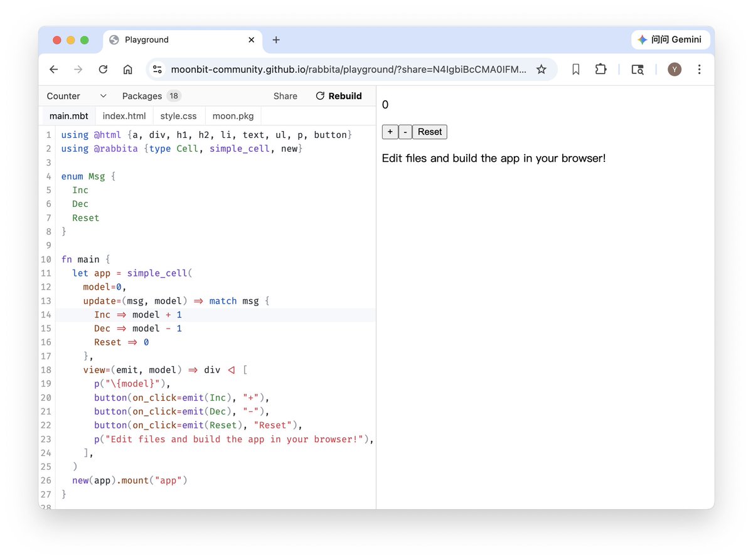Switch to the index.html file tab
The width and height of the screenshot is (753, 560).
pyautogui.click(x=124, y=116)
